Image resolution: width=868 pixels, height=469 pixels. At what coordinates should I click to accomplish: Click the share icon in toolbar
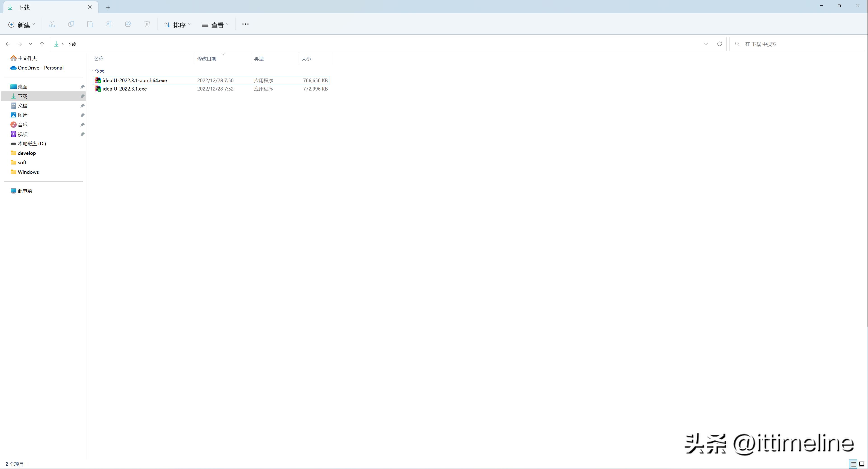(128, 24)
